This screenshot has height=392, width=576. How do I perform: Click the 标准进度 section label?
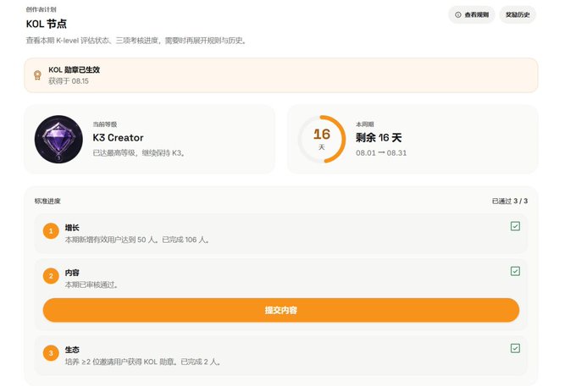coord(47,202)
